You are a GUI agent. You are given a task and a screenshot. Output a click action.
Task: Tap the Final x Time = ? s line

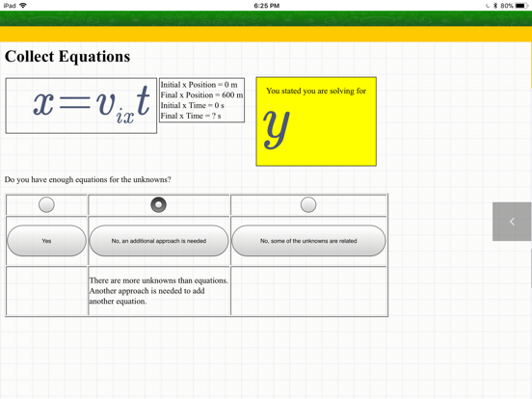point(191,116)
